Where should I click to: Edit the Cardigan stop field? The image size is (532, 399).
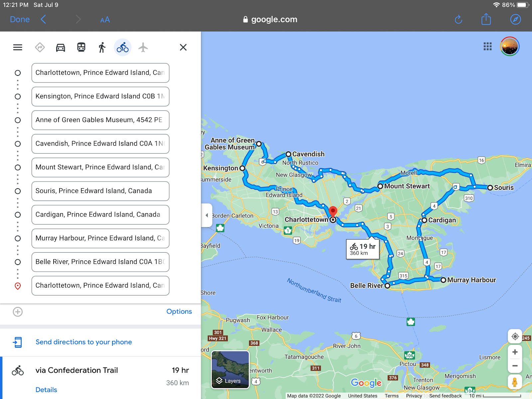click(x=100, y=215)
